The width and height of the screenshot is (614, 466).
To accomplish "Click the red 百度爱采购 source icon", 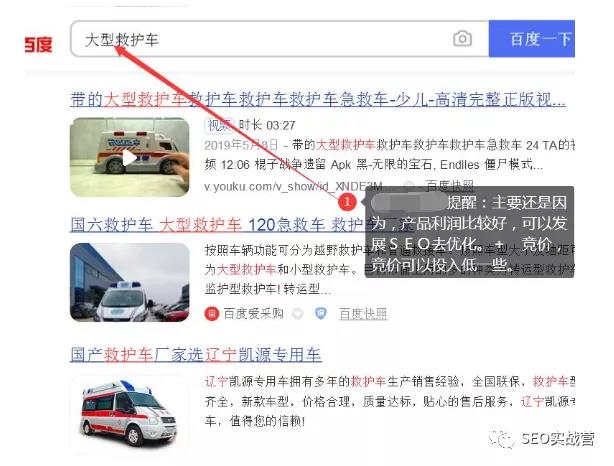I will coord(211,313).
